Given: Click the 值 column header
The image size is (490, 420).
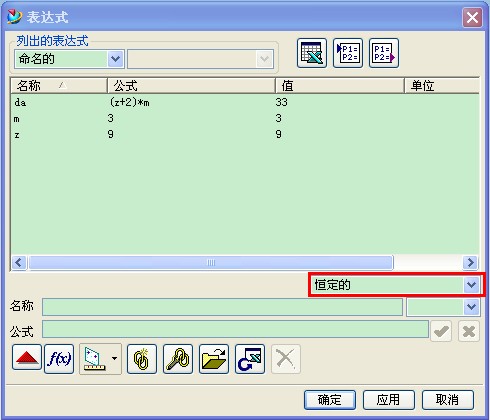Looking at the screenshot, I should coord(340,86).
